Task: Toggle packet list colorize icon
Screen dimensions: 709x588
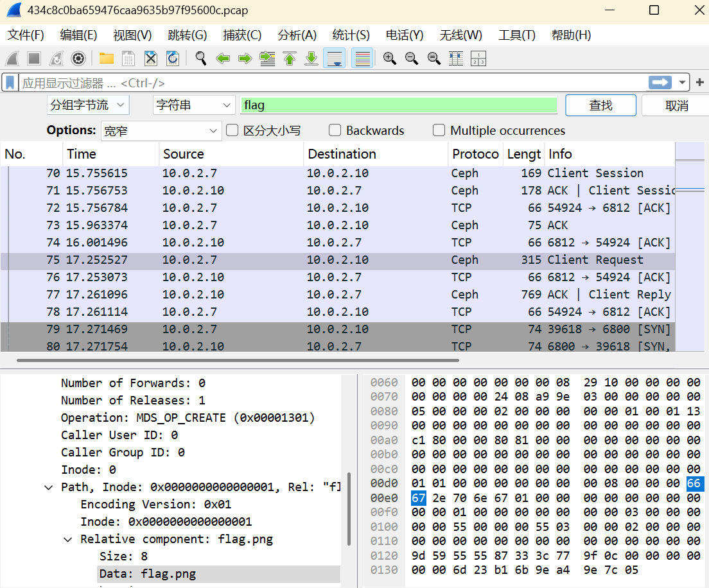Action: coord(363,59)
